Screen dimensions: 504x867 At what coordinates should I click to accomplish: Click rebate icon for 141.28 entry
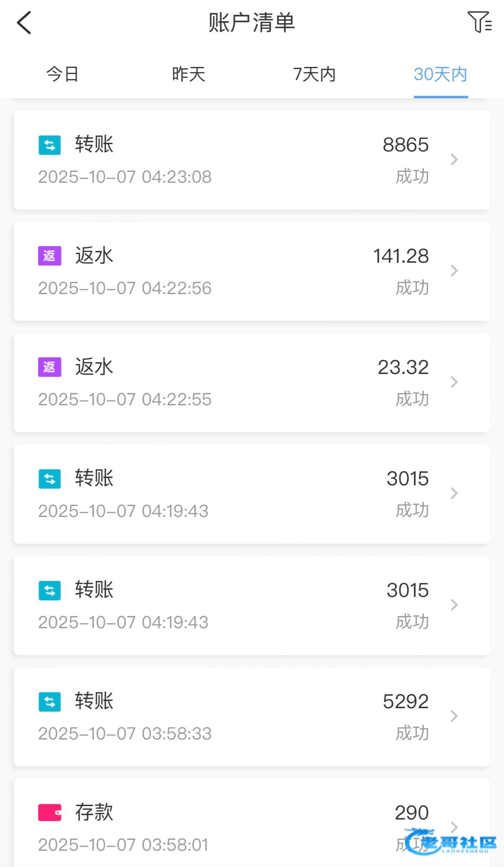[50, 256]
